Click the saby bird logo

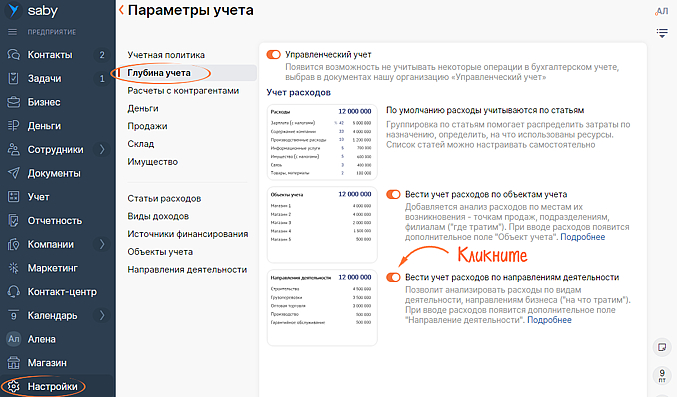point(13,10)
